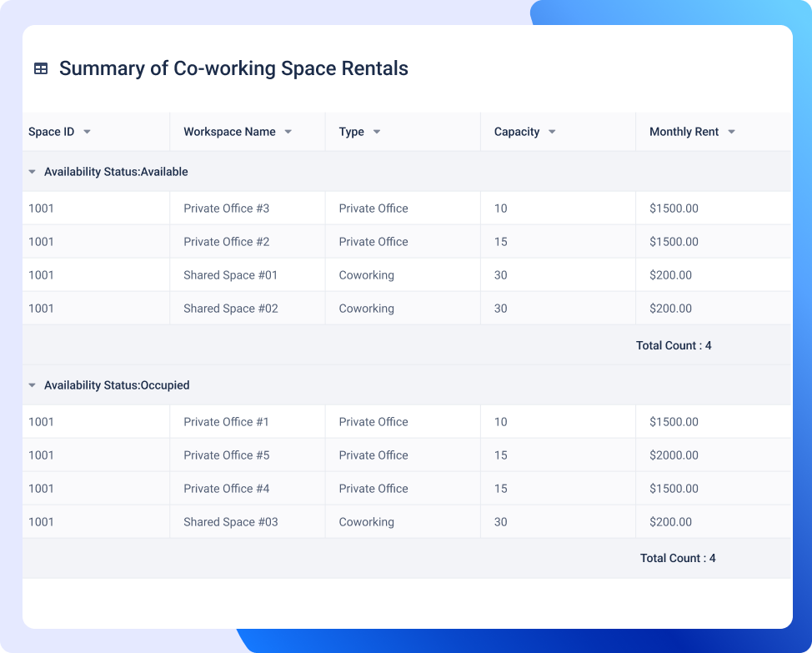The height and width of the screenshot is (653, 812).
Task: Select the Private Office #5 cell
Action: pyautogui.click(x=248, y=455)
